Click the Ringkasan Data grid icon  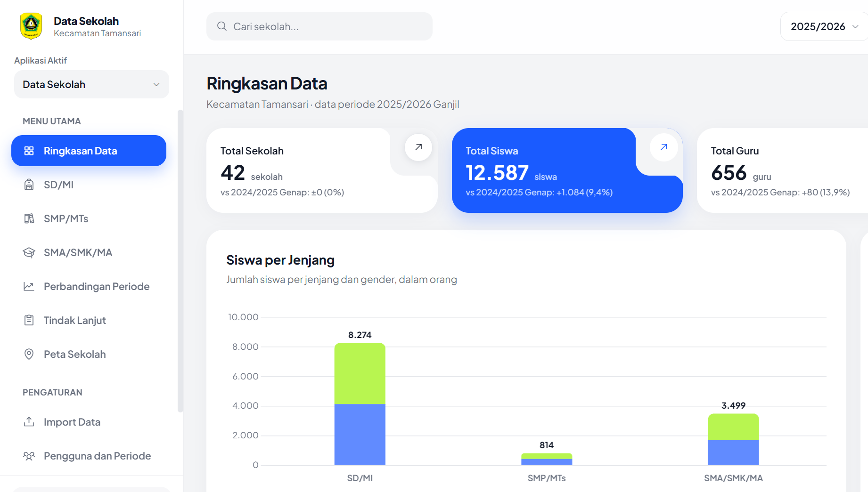[x=29, y=151]
